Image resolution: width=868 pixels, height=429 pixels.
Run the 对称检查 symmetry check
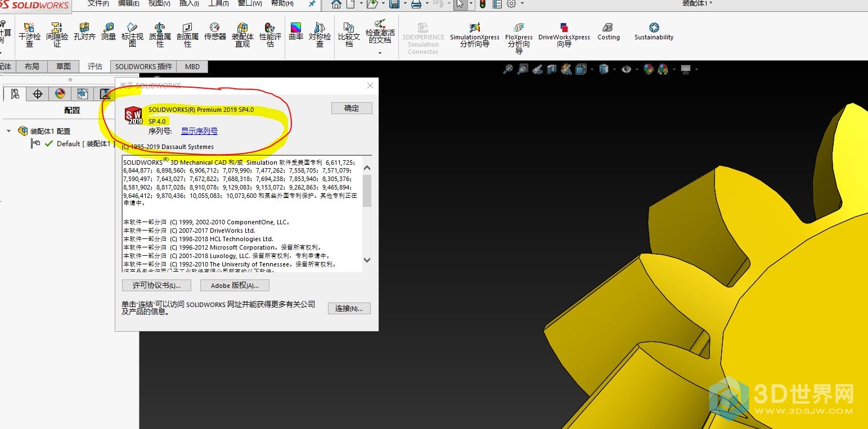(320, 35)
